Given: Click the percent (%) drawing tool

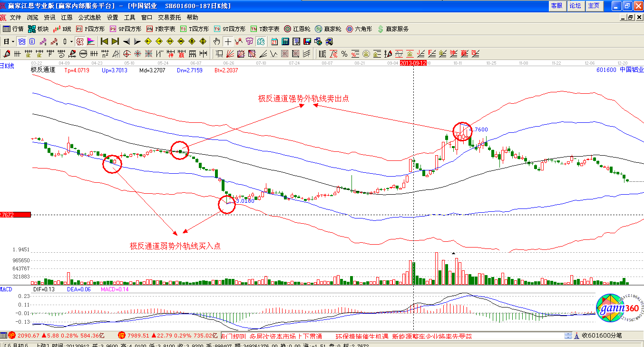Looking at the screenshot, I should coord(344,53).
